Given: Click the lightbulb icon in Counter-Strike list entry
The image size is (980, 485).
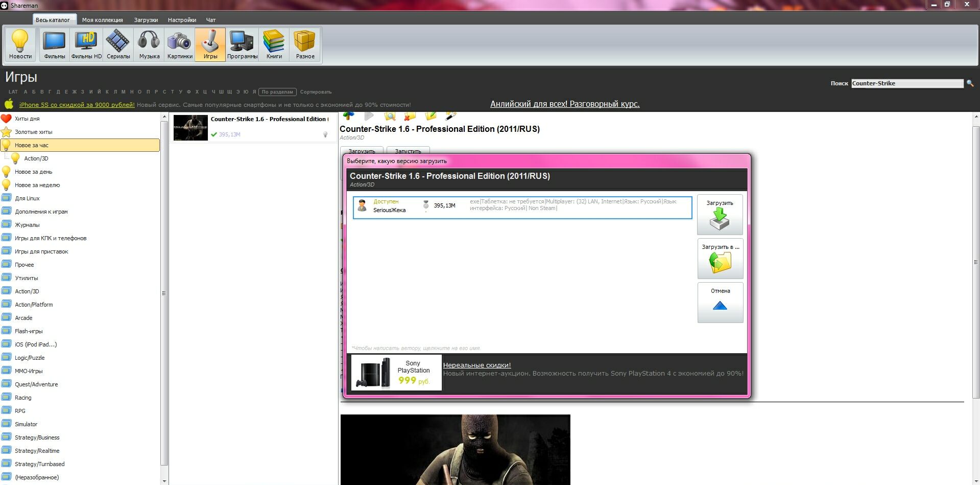Looking at the screenshot, I should click(x=325, y=134).
